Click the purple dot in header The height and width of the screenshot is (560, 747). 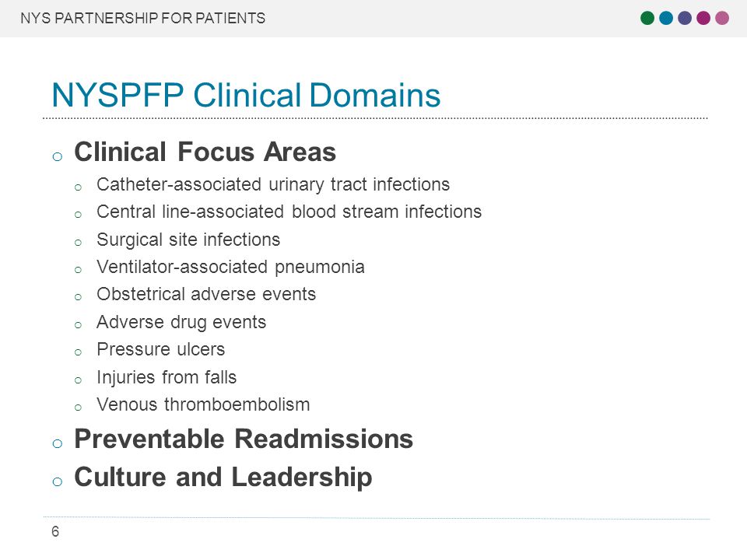(685, 18)
